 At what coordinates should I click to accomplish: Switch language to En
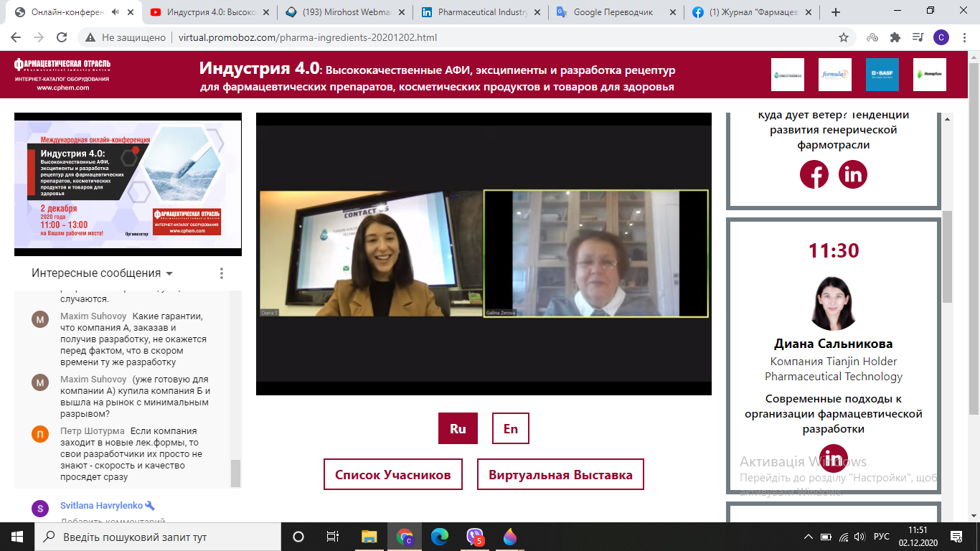pyautogui.click(x=510, y=429)
